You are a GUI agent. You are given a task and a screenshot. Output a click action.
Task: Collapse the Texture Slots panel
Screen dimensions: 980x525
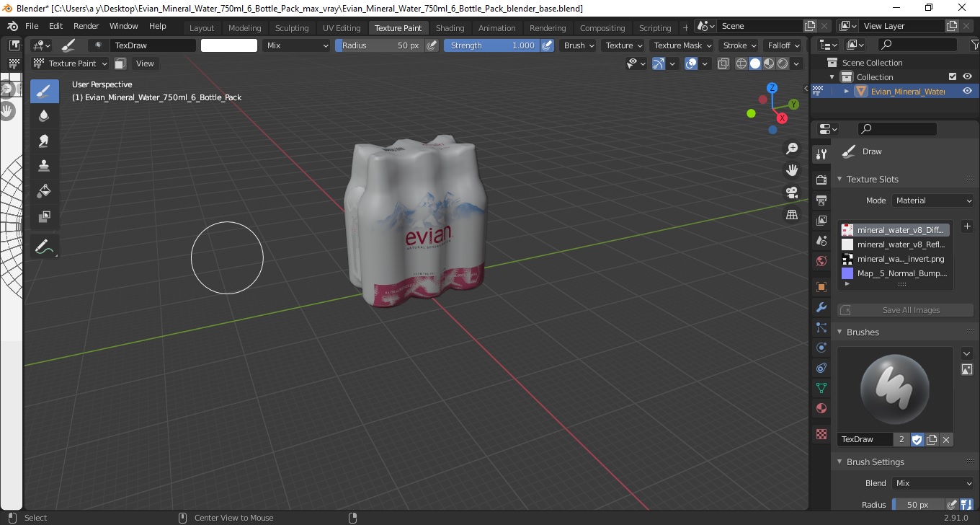[839, 179]
